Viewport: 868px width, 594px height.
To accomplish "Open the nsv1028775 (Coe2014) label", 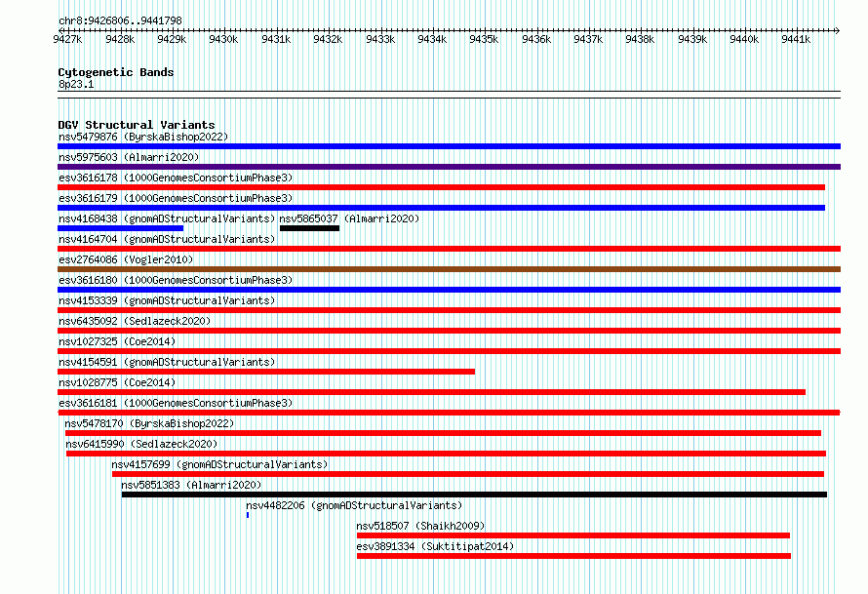I will tap(117, 382).
